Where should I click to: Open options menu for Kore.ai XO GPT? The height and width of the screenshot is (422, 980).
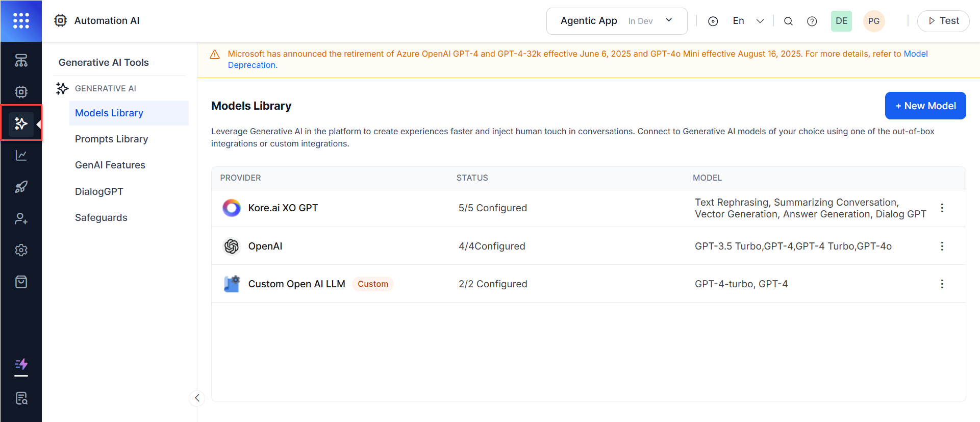(942, 208)
